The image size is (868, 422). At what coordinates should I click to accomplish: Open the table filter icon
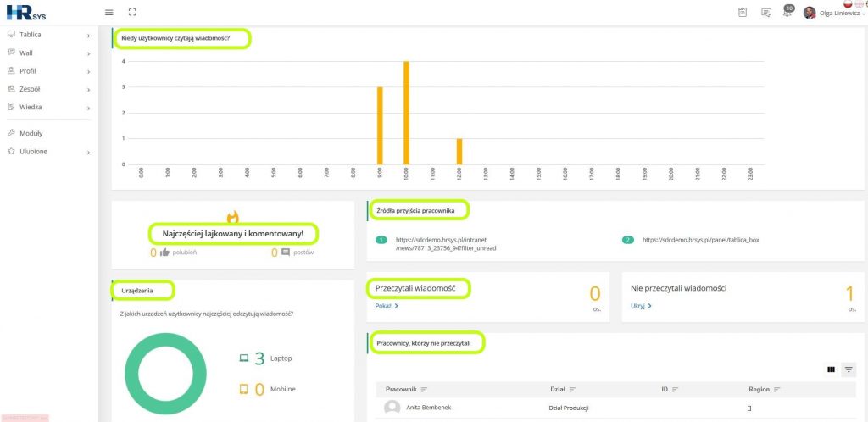coord(849,369)
